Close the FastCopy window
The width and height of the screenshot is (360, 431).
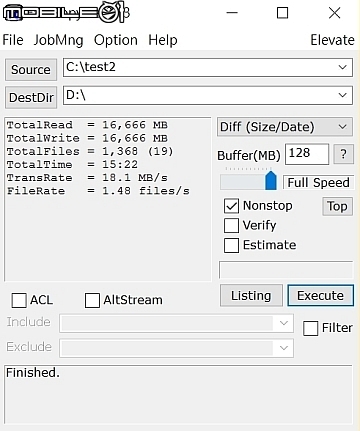tap(334, 13)
